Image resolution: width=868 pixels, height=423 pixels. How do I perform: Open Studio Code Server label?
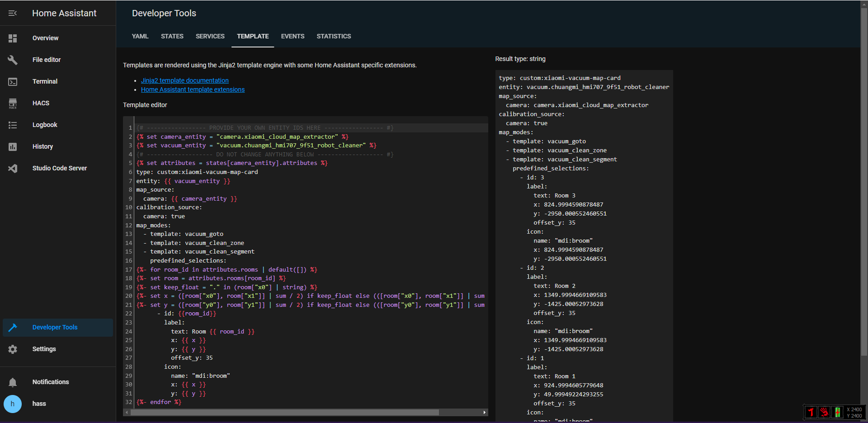pyautogui.click(x=60, y=168)
